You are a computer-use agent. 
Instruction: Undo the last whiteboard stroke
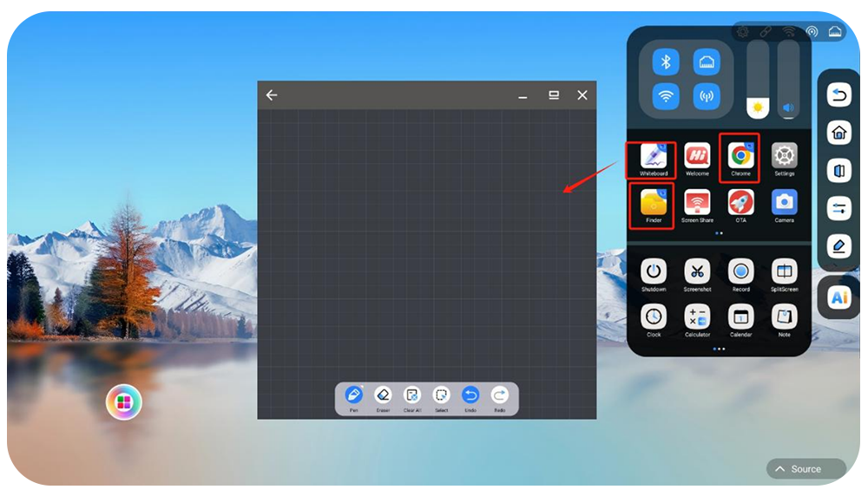pos(470,395)
